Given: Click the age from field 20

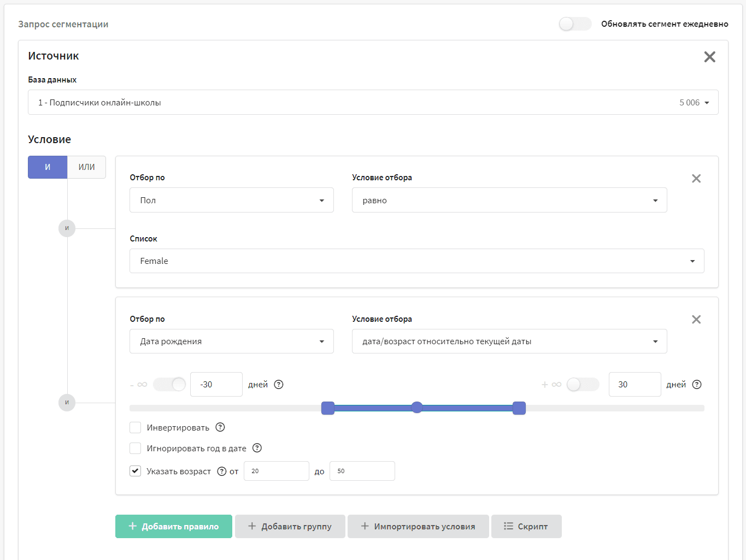Looking at the screenshot, I should point(277,471).
